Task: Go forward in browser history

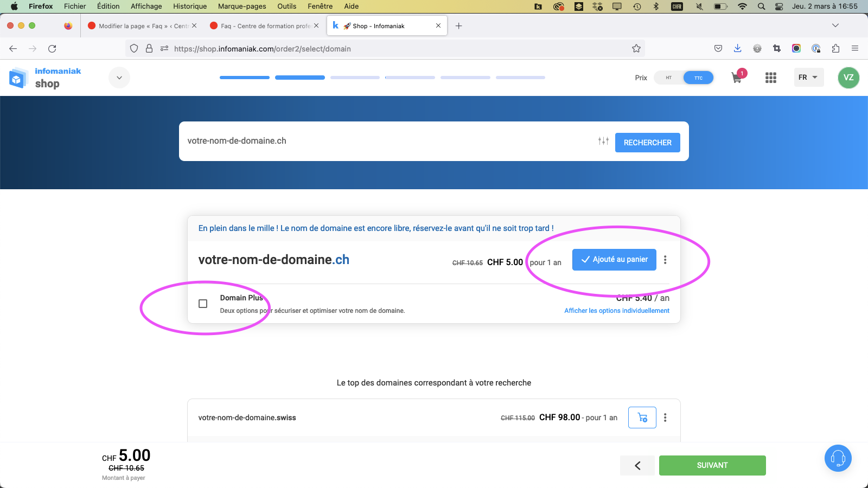Action: (x=33, y=49)
